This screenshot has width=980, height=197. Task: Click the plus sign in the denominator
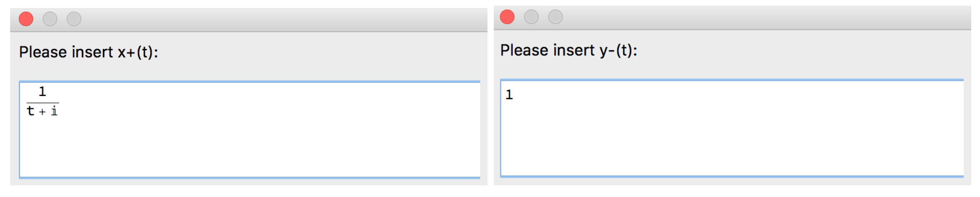(42, 112)
